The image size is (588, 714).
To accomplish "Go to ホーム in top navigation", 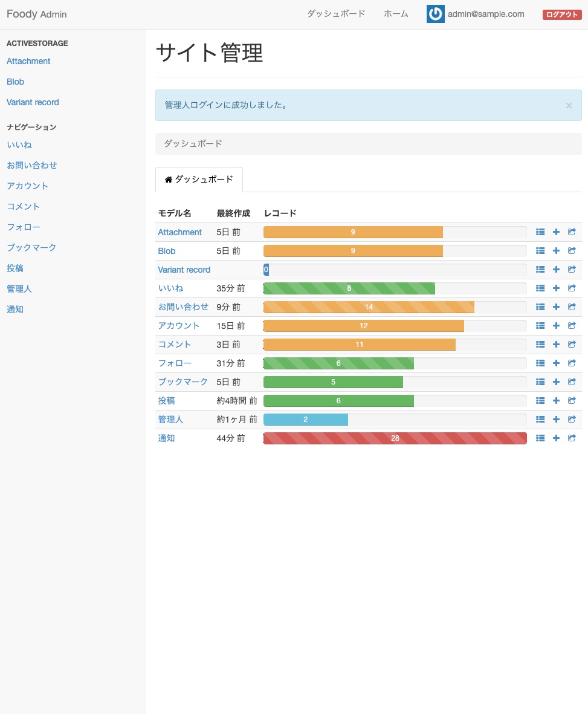I will point(396,14).
